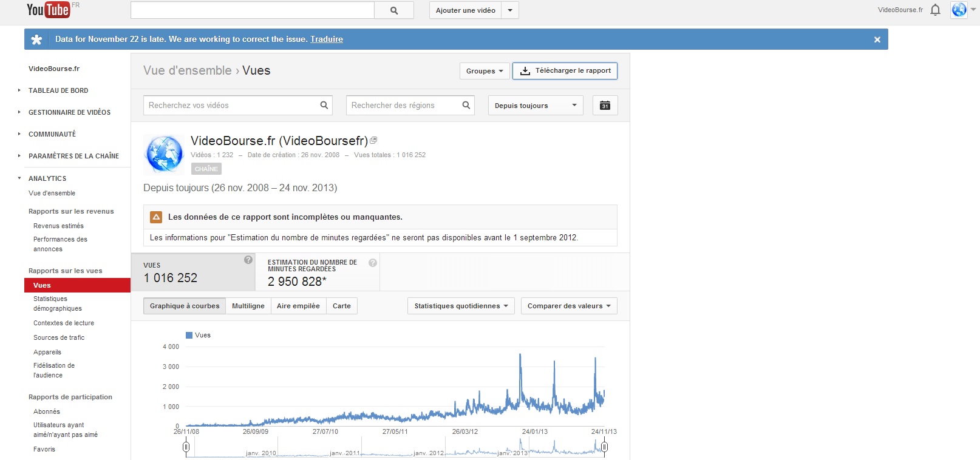Expand the Depuis toujours date range dropdown

pos(535,106)
